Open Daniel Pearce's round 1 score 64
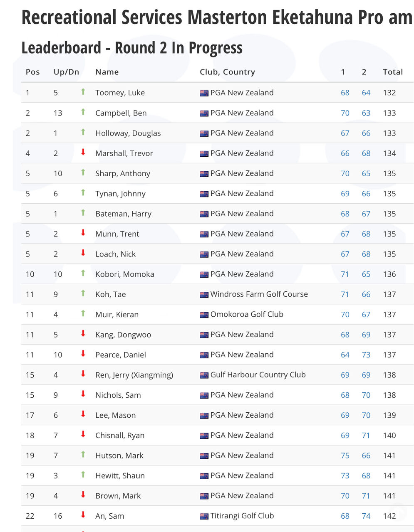This screenshot has width=414, height=532. (345, 355)
